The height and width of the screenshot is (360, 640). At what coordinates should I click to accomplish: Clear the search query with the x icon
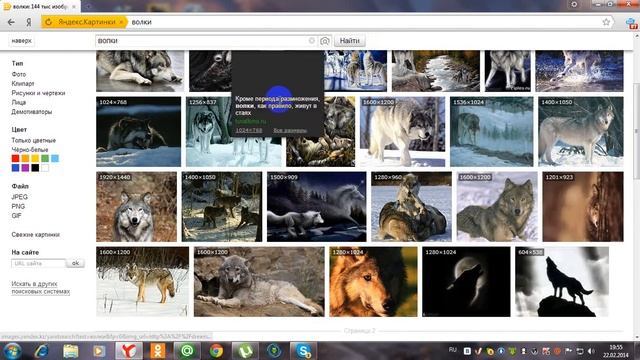[311, 40]
